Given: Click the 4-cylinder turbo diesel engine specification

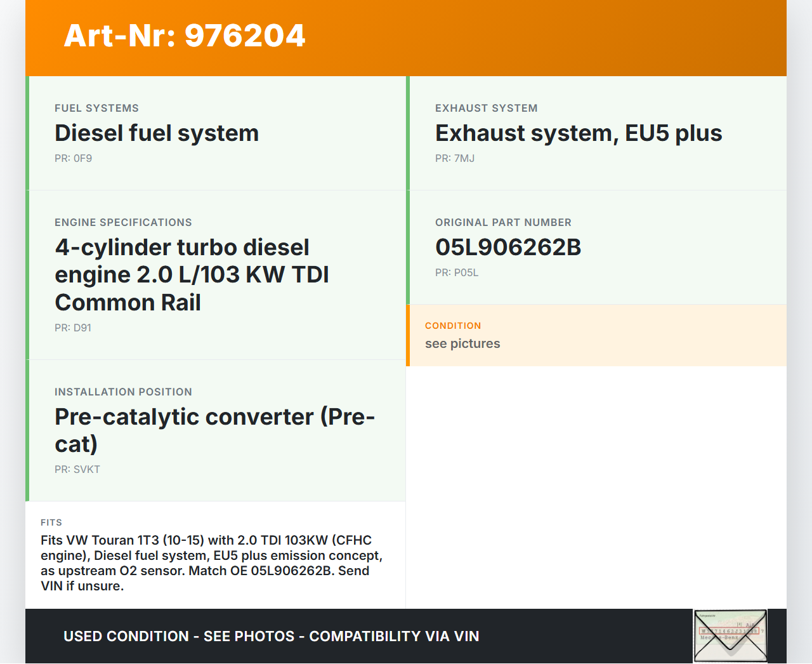Looking at the screenshot, I should click(x=192, y=275).
